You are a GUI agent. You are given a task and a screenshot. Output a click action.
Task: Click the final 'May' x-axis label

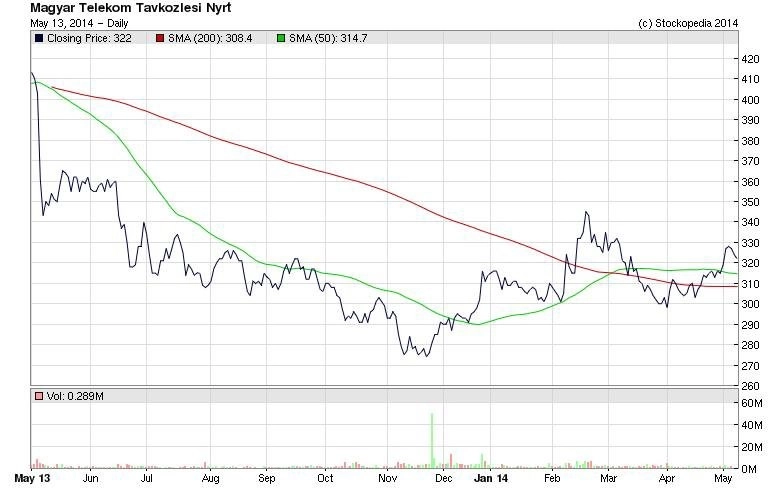[723, 479]
